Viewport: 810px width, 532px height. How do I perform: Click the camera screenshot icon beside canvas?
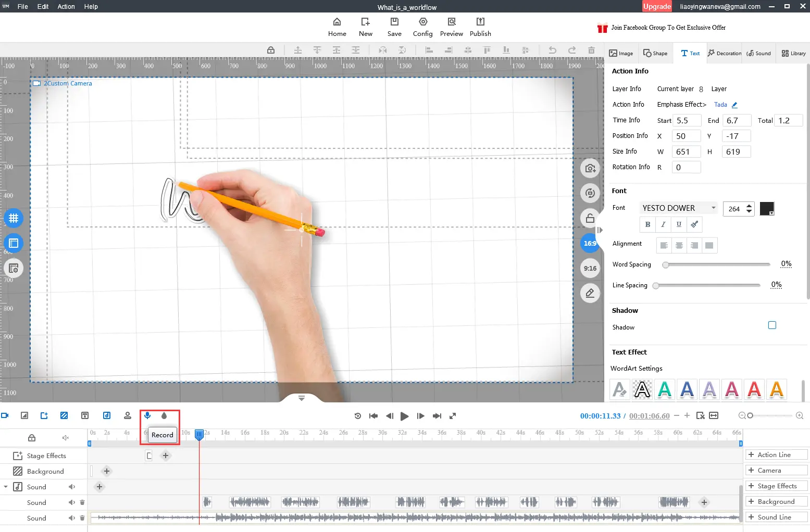(x=590, y=168)
